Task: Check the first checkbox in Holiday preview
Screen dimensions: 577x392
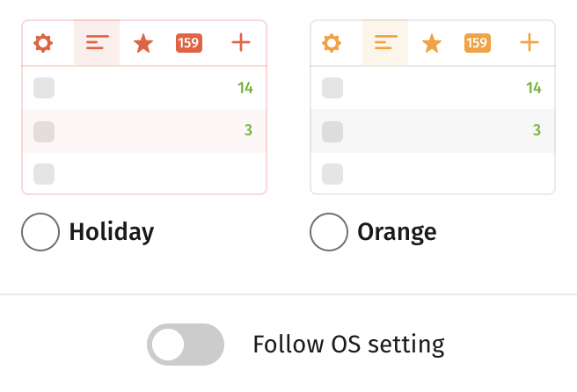Action: (x=44, y=88)
